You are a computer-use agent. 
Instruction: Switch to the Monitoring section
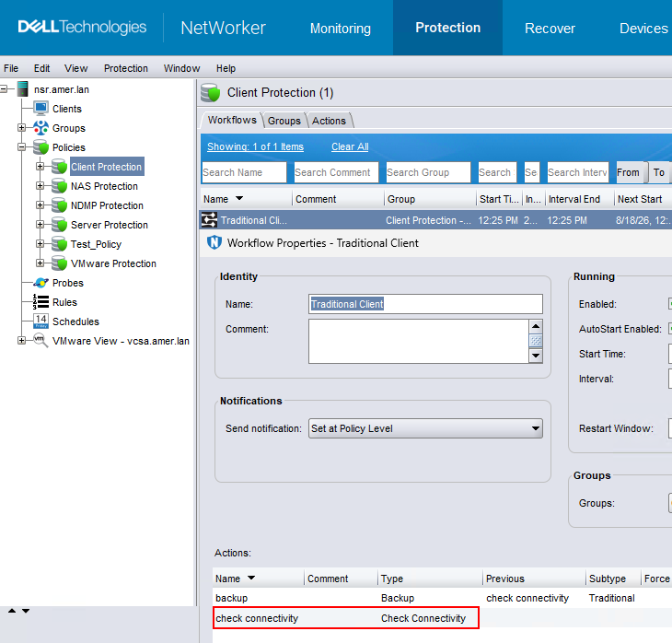click(341, 29)
